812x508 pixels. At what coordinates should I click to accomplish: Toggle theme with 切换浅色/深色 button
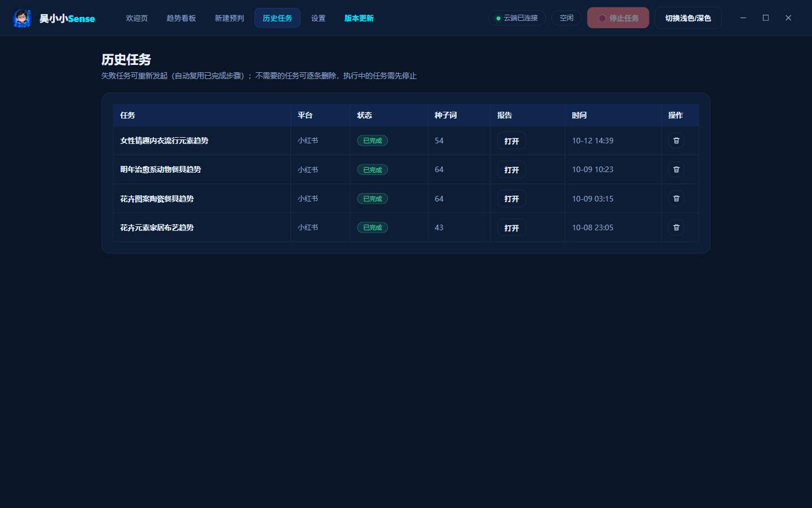[688, 18]
